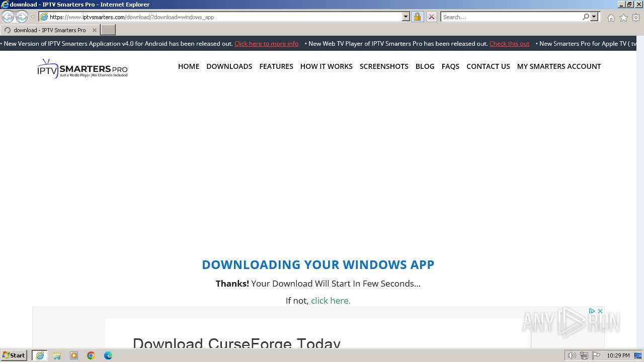The width and height of the screenshot is (644, 362).
Task: Click the 10:29 PM system clock
Action: [618, 355]
